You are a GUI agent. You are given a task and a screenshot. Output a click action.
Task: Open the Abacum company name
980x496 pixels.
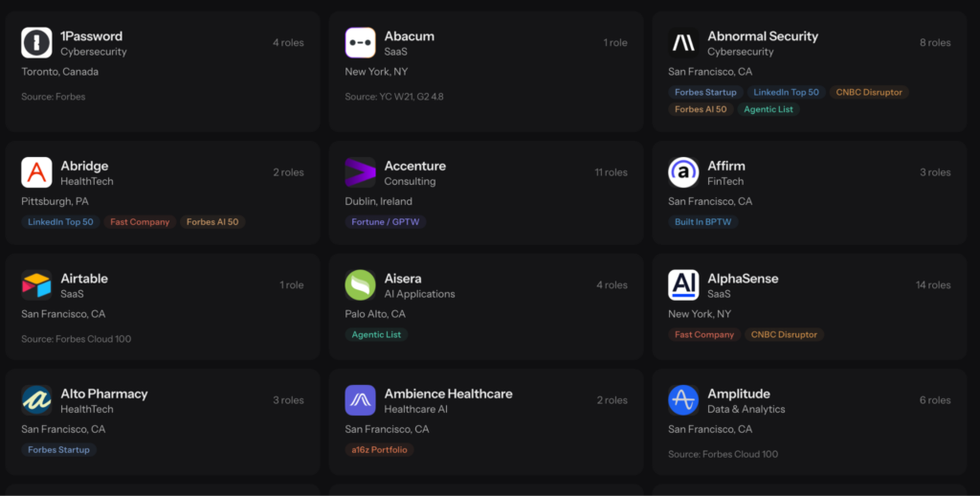point(409,36)
